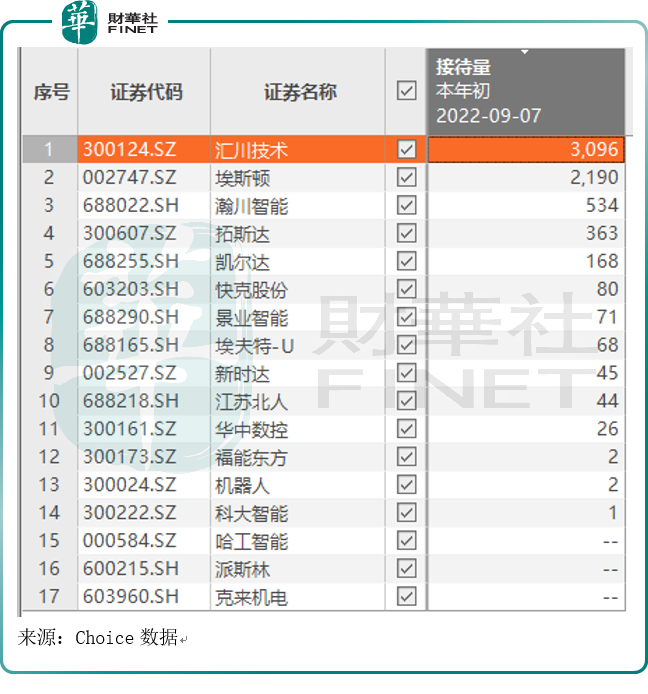Toggle the checkbox for 机器人
Screen dimensions: 648x694
[406, 485]
